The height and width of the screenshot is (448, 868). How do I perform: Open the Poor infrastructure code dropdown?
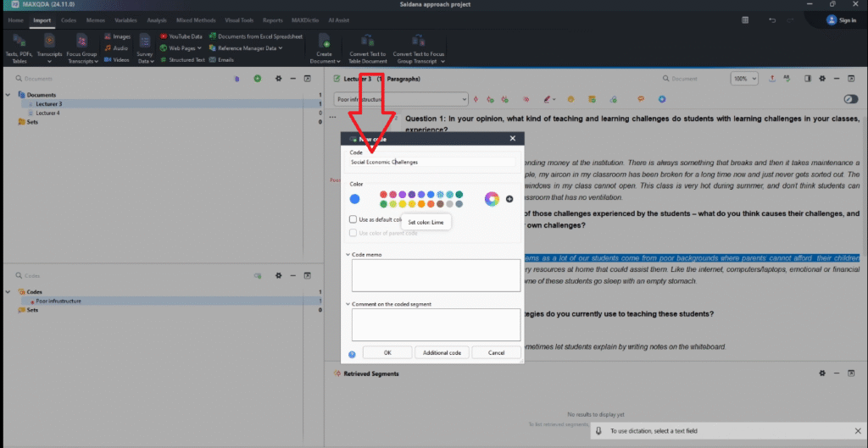tap(464, 99)
